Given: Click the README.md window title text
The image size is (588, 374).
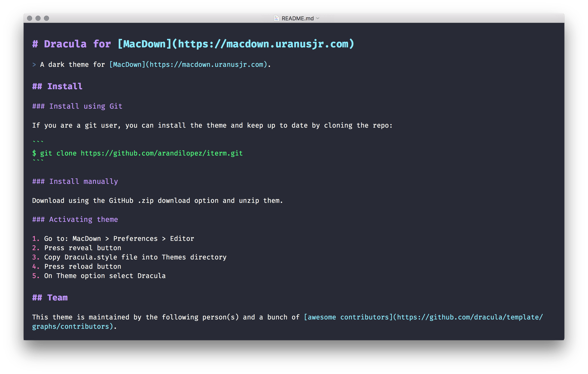Looking at the screenshot, I should click(x=297, y=18).
